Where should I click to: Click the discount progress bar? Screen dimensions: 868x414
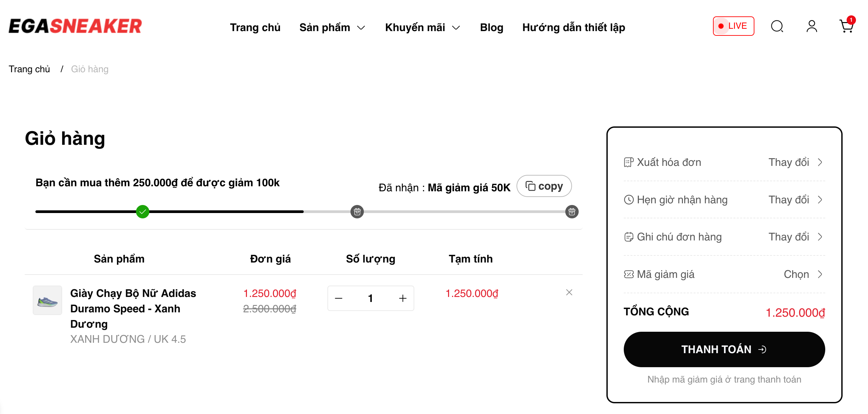coord(236,212)
